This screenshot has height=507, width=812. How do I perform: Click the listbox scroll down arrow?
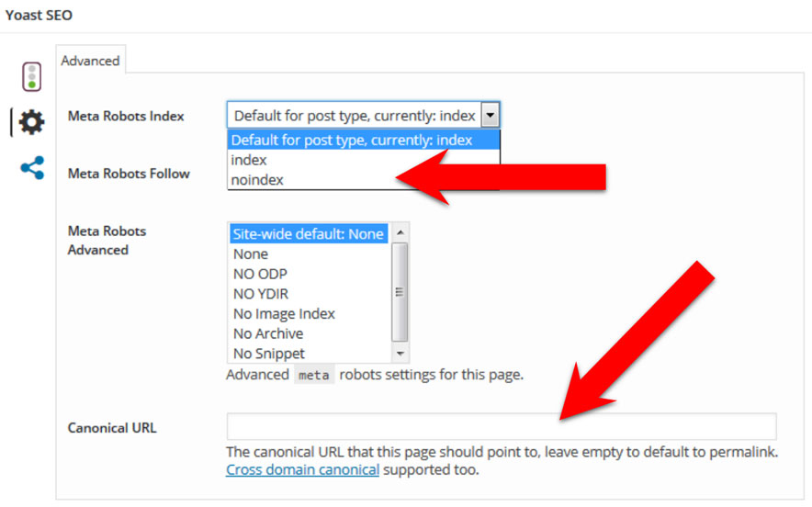tap(400, 354)
